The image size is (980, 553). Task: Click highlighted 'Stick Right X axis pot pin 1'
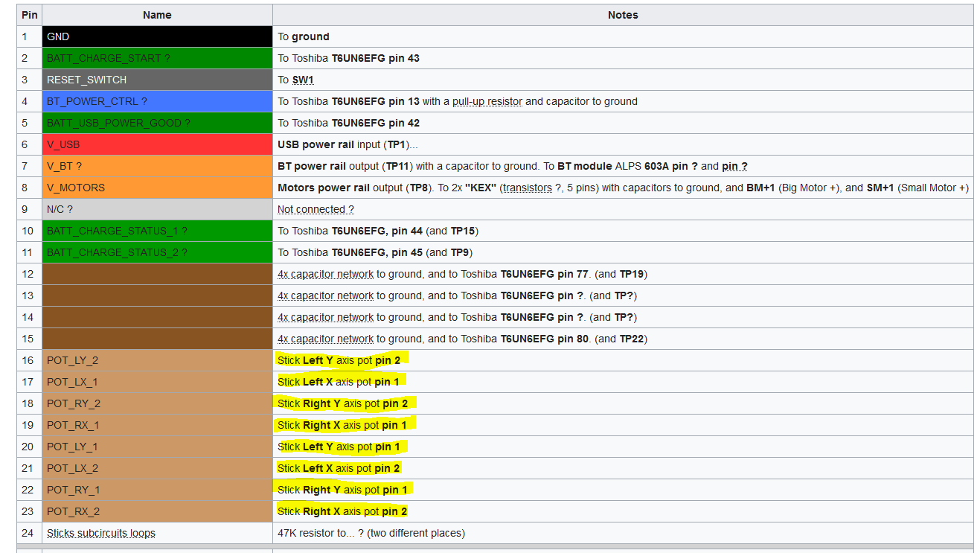pyautogui.click(x=342, y=425)
